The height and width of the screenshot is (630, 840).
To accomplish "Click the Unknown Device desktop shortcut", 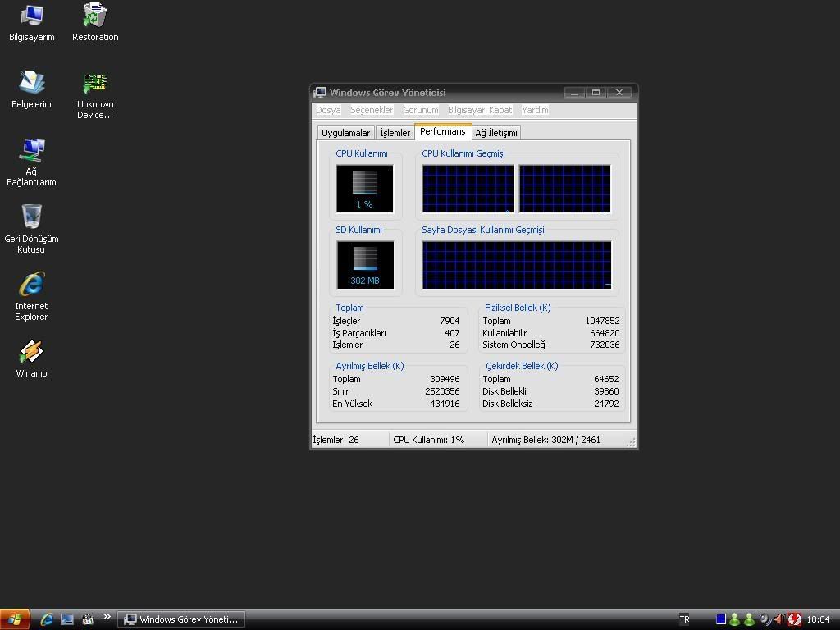I will [95, 96].
